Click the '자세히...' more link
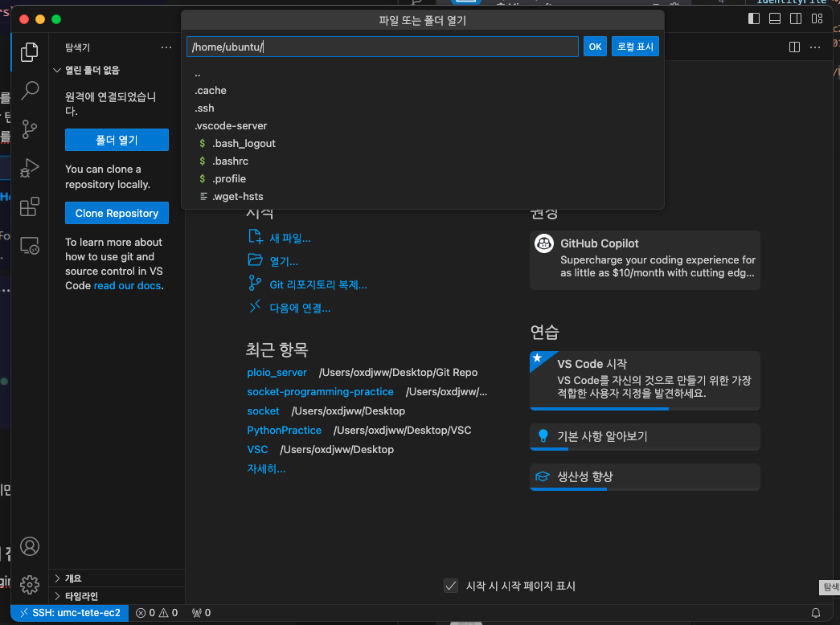 tap(266, 468)
